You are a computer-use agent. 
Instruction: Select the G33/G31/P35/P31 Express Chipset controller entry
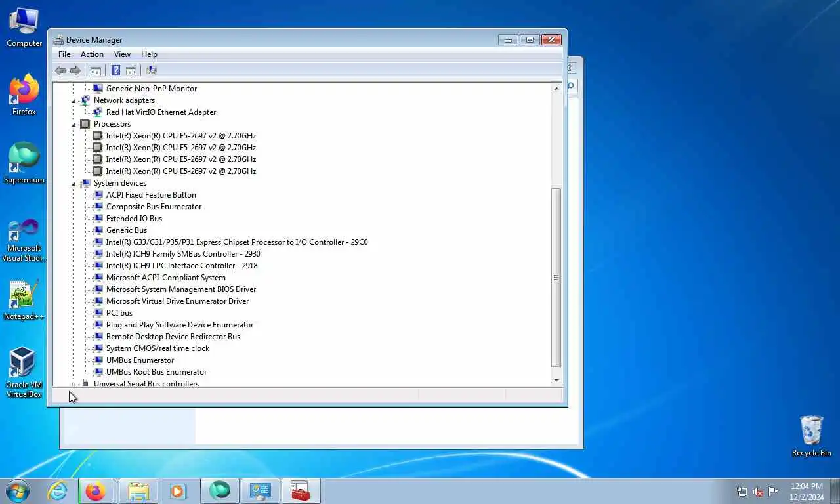[x=237, y=242]
